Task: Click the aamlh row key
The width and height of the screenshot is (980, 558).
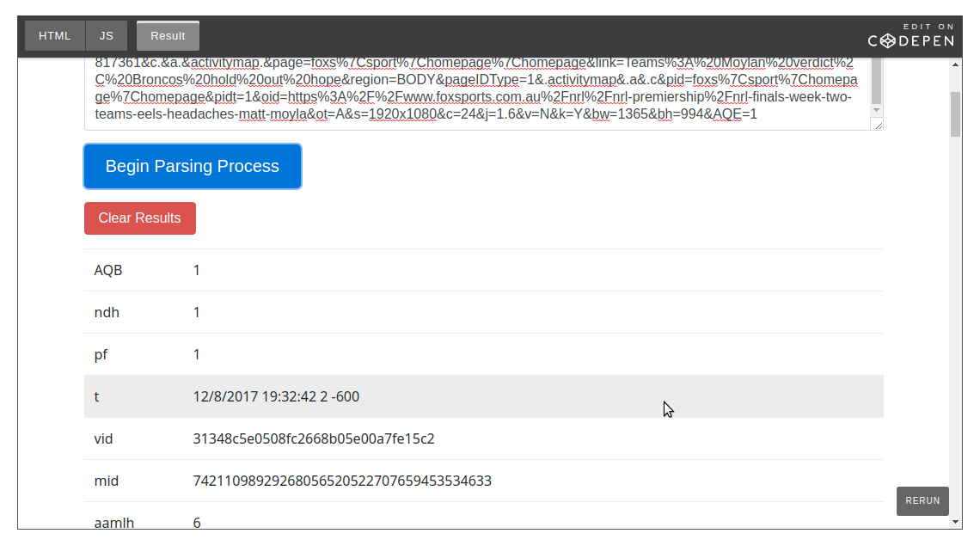Action: [114, 523]
